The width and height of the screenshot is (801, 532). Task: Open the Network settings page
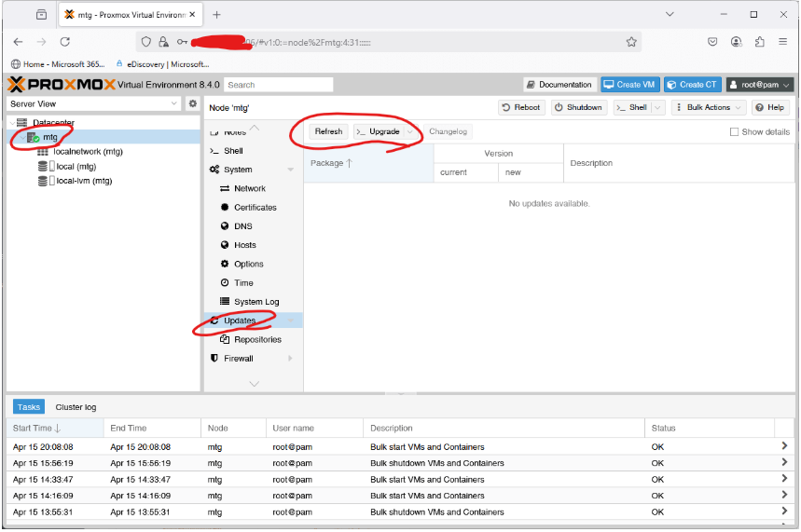tap(249, 188)
